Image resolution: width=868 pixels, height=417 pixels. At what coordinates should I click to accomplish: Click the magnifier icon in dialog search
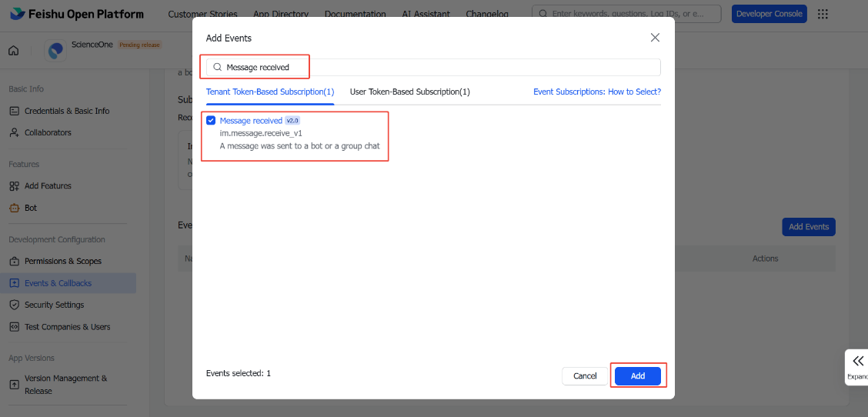[x=217, y=67]
